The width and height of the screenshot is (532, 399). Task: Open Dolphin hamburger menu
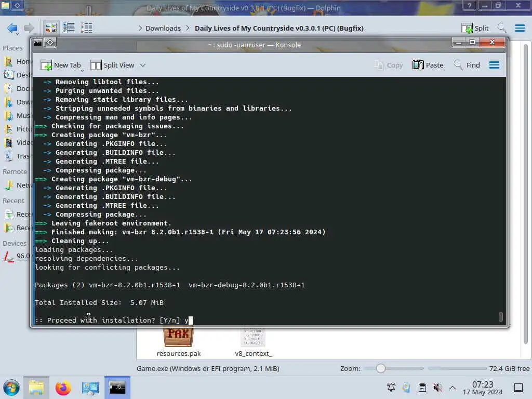(x=520, y=28)
